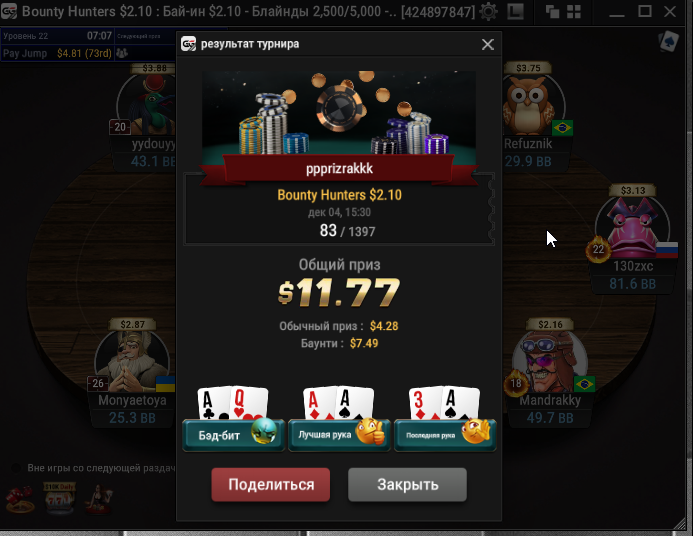Close the tournament result dialog

[x=488, y=44]
